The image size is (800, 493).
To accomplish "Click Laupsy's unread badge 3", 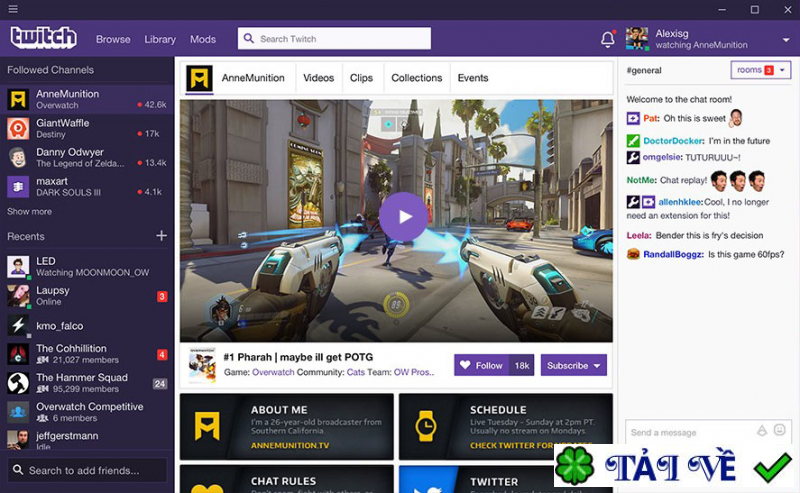I will pyautogui.click(x=162, y=297).
